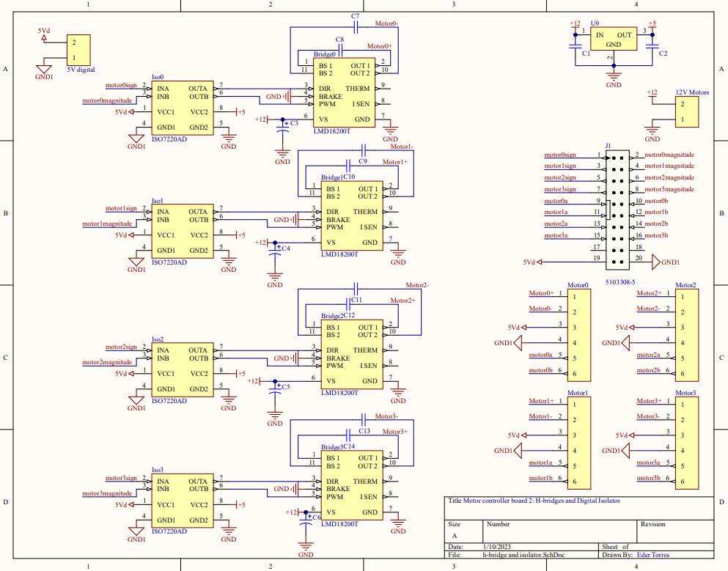Click the motor0sign net label at Iso0
The width and height of the screenshot is (728, 571).
coord(121,85)
